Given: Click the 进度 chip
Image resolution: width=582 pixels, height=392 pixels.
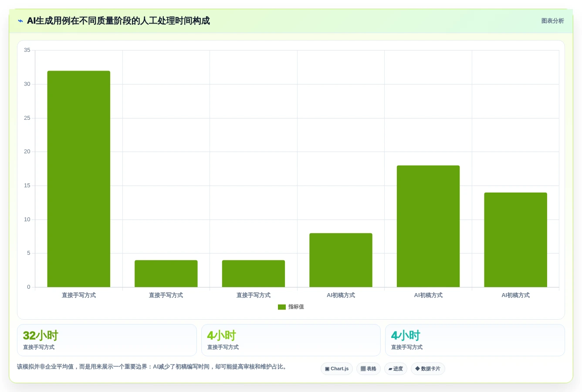Looking at the screenshot, I should 396,369.
